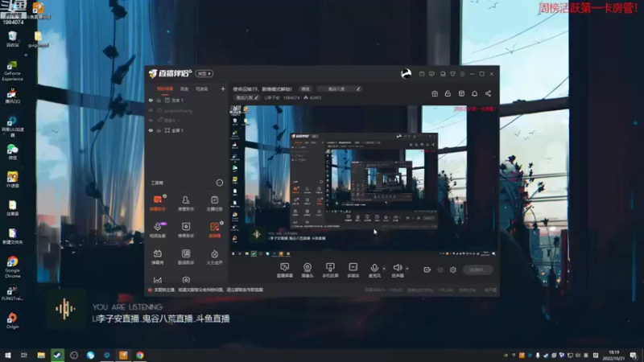The image size is (644, 362).
Task: Open the 歌词助手 lyrics assistant tool
Action: pyautogui.click(x=186, y=257)
